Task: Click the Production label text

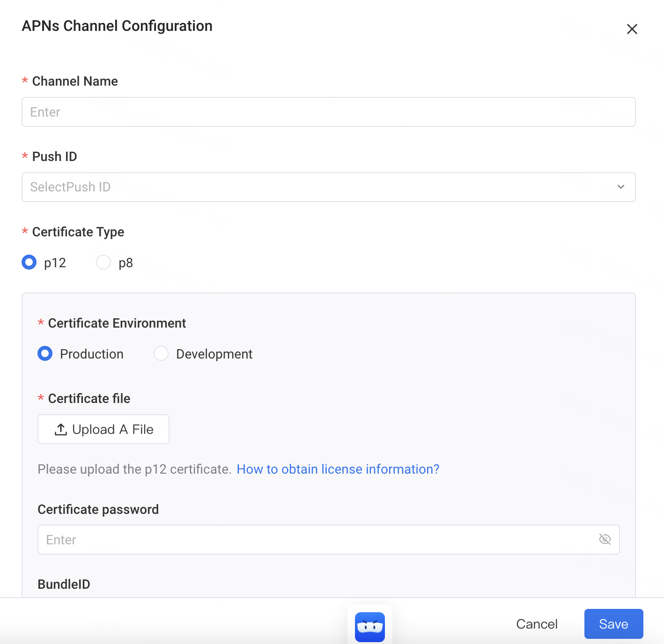Action: tap(92, 354)
